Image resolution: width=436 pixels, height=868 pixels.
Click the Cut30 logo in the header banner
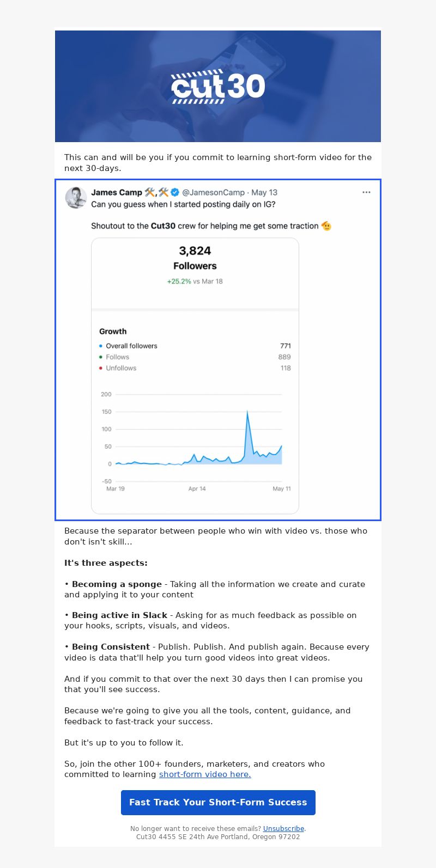coord(218,86)
